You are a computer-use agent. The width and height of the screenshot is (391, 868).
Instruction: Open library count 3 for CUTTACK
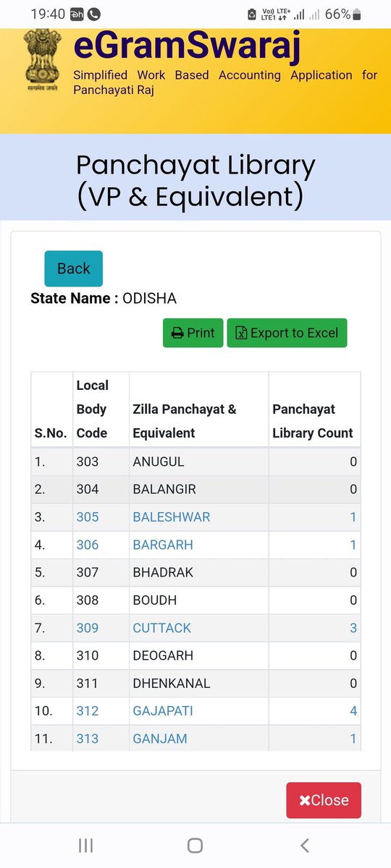pyautogui.click(x=353, y=628)
